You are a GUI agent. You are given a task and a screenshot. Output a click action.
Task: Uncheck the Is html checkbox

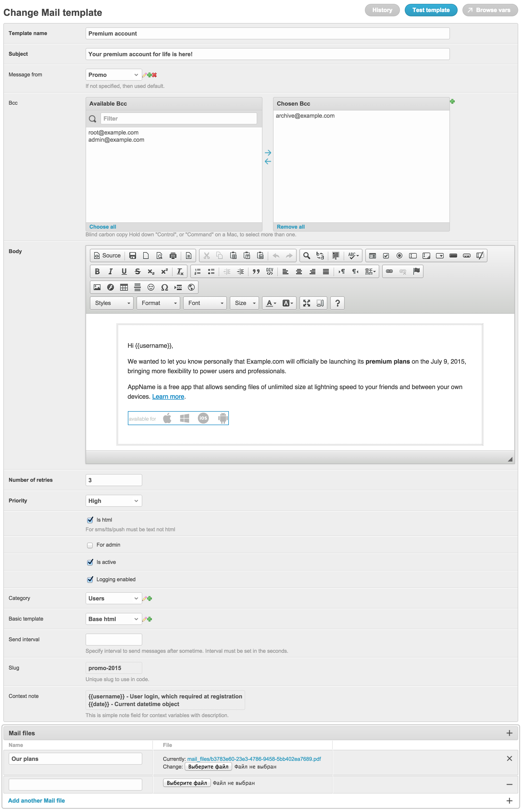[x=90, y=520]
